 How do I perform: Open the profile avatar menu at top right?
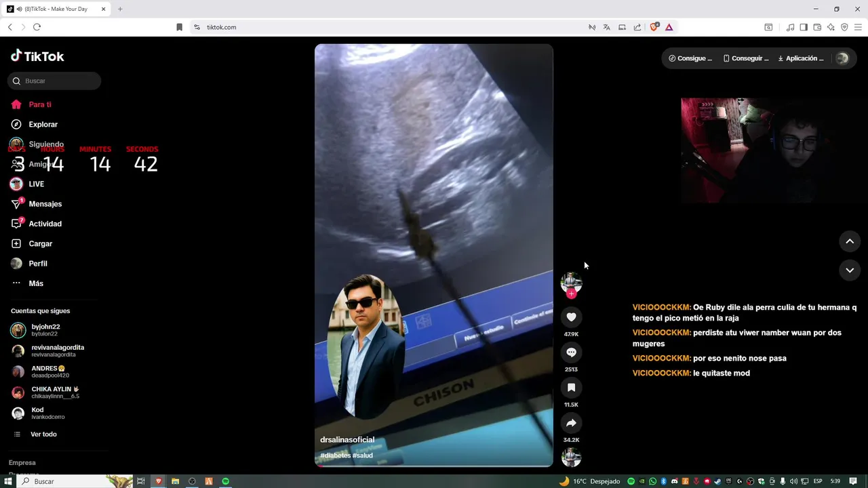[842, 58]
